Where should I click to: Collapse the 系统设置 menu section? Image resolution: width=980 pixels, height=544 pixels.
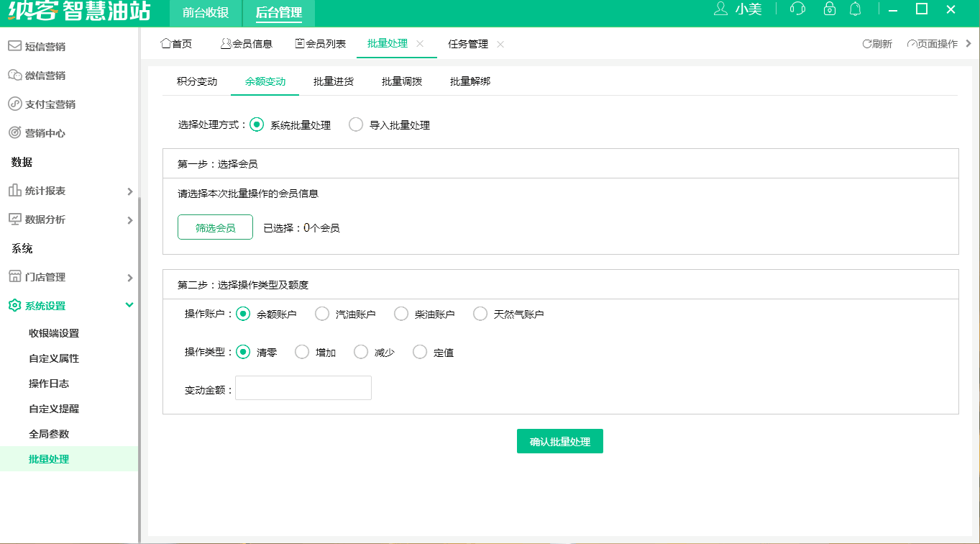(130, 304)
